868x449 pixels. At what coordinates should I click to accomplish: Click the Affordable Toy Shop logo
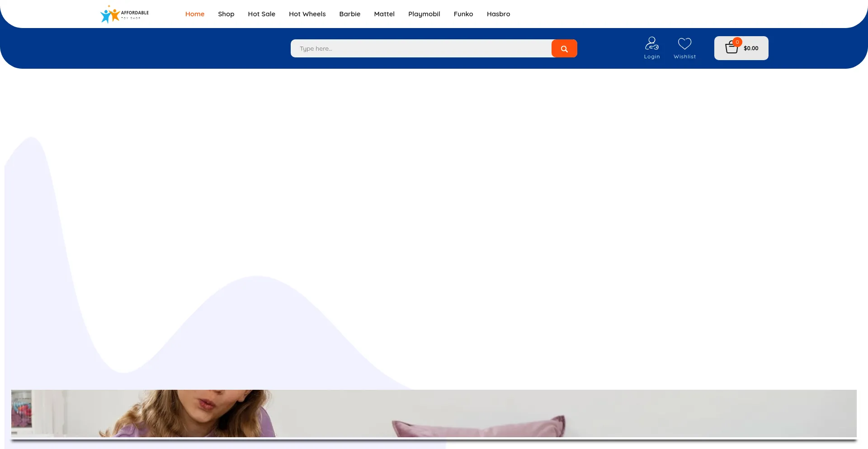(x=124, y=14)
